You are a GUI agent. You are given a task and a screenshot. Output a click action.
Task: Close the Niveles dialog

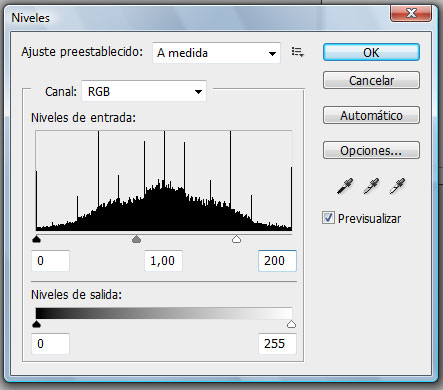coord(411,13)
